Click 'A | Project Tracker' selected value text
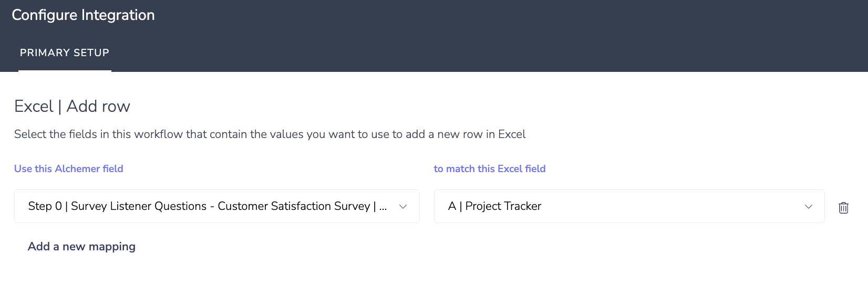Viewport: 868px width, 296px height. (x=494, y=206)
